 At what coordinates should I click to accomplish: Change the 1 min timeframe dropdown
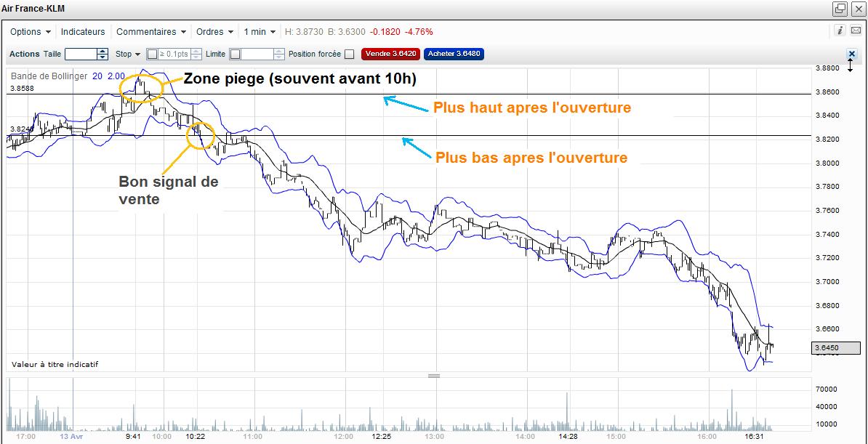point(260,31)
